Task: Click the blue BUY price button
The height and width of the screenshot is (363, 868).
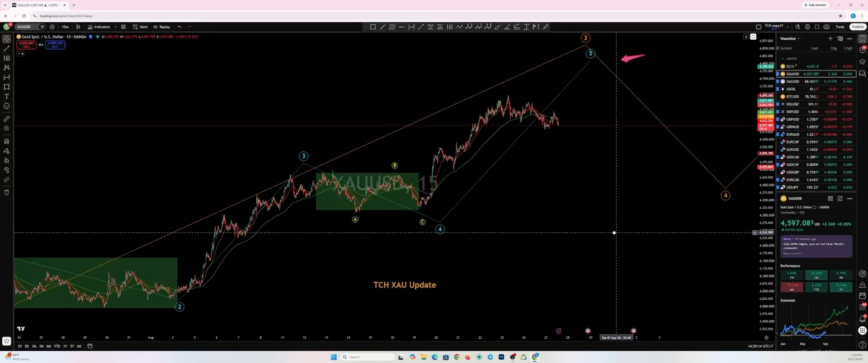Action: 55,45
